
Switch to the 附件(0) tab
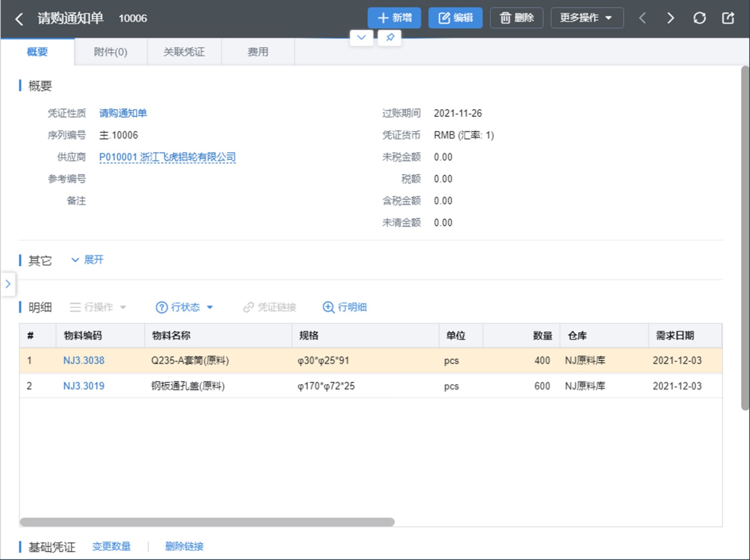pos(110,52)
